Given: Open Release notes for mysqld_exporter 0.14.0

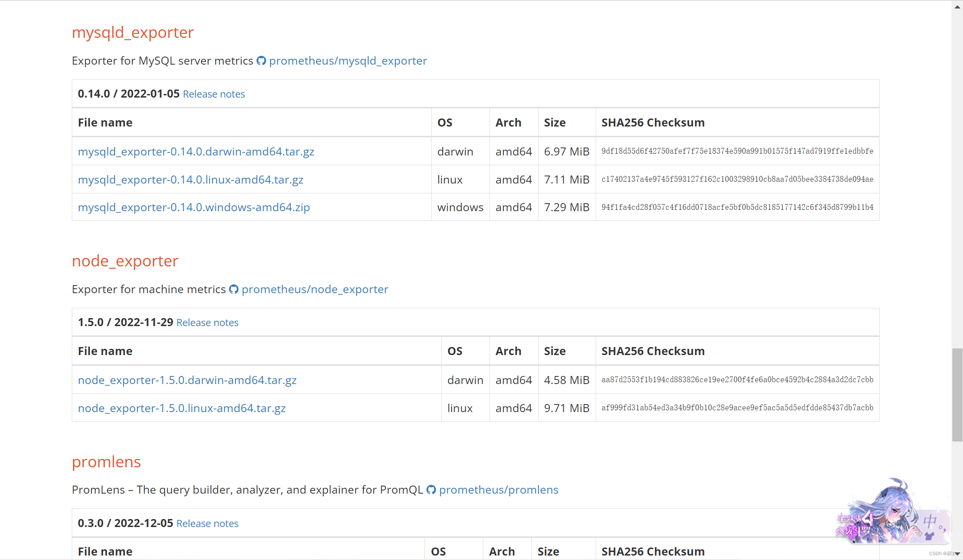Looking at the screenshot, I should tap(214, 94).
